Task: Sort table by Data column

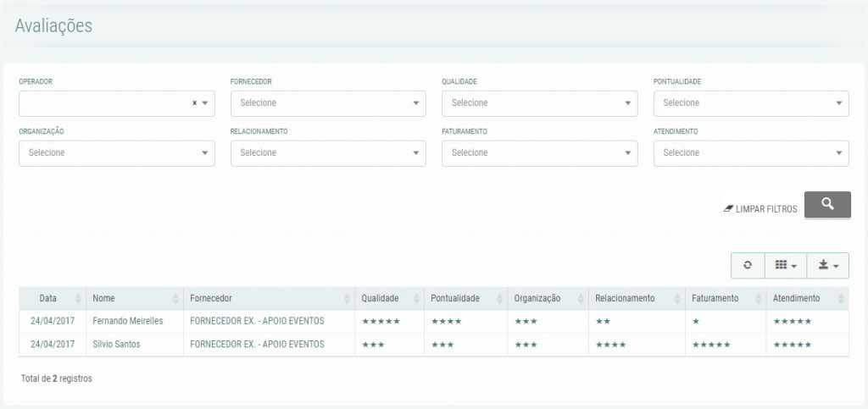Action: tap(52, 298)
